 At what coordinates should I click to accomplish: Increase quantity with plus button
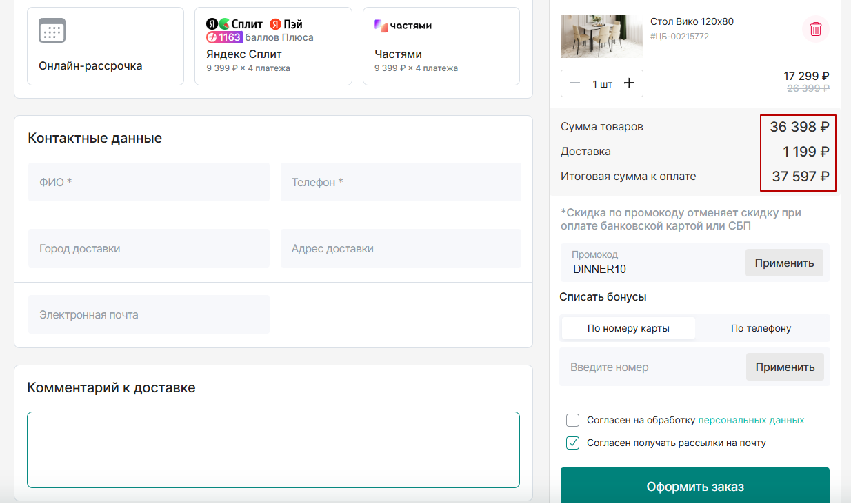[x=629, y=83]
